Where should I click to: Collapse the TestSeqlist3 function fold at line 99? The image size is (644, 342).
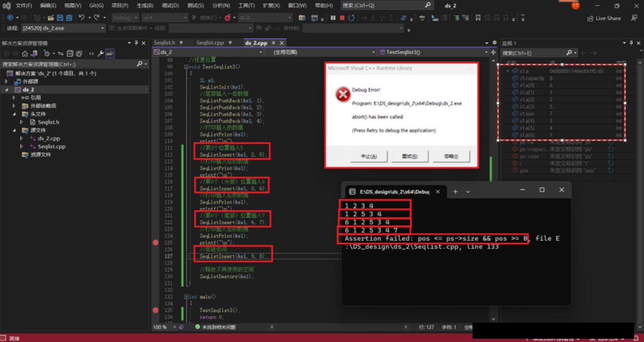tap(186, 67)
